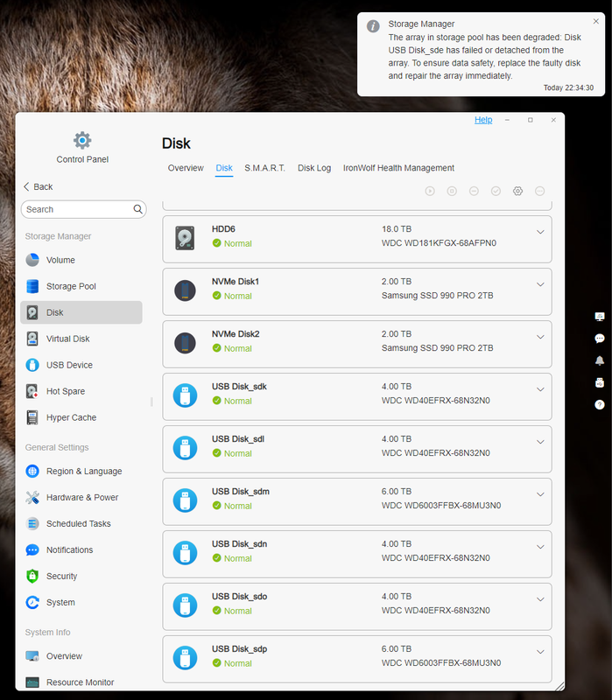Click the window resize grip at bottom corner
This screenshot has width=612, height=700.
point(559,685)
